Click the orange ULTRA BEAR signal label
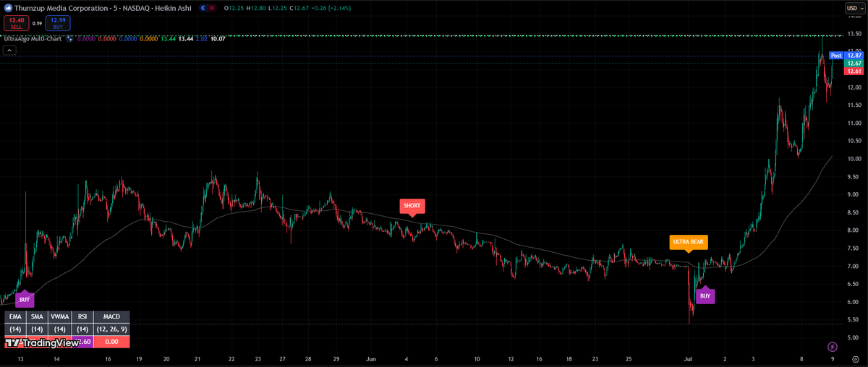868x367 pixels. 689,243
